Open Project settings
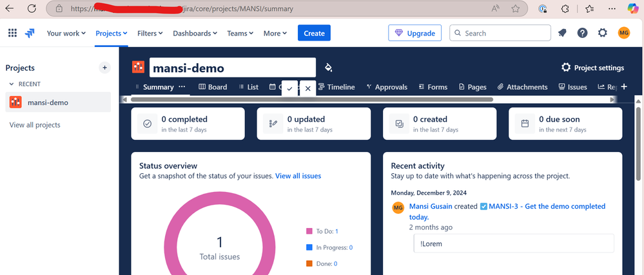Screen dimensions: 644x275 click(592, 68)
